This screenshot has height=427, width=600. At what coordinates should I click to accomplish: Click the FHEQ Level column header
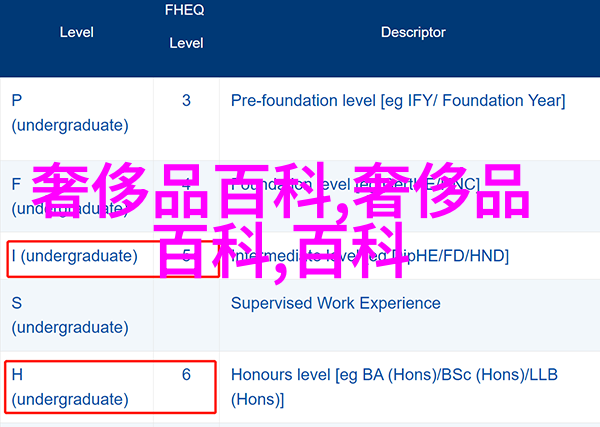(186, 26)
